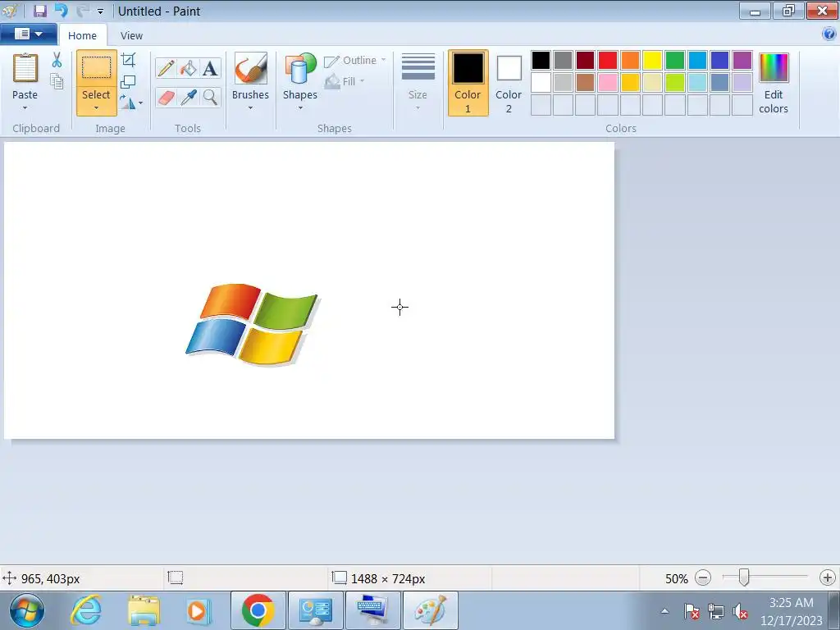Switch to the Home ribbon tab
The width and height of the screenshot is (840, 630).
click(83, 35)
